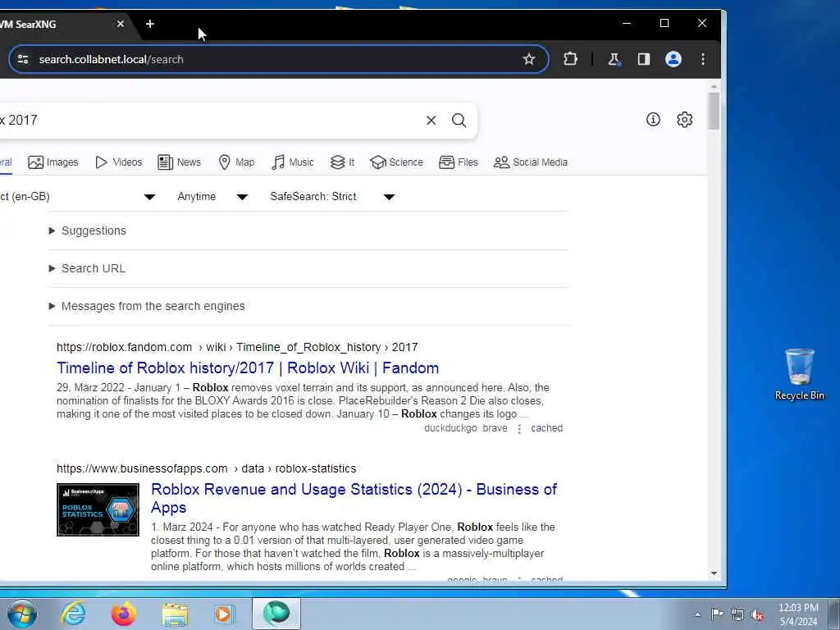Open a new browser tab
Screen dimensions: 840x630
click(x=150, y=24)
